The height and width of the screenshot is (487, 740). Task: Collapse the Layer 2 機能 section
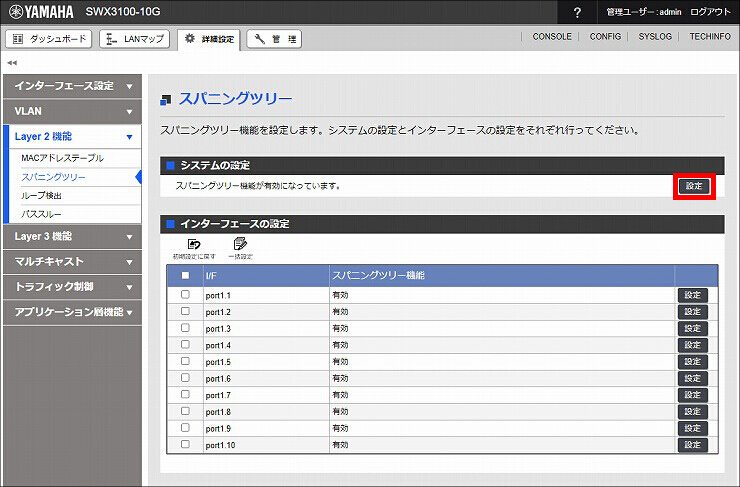(72, 137)
